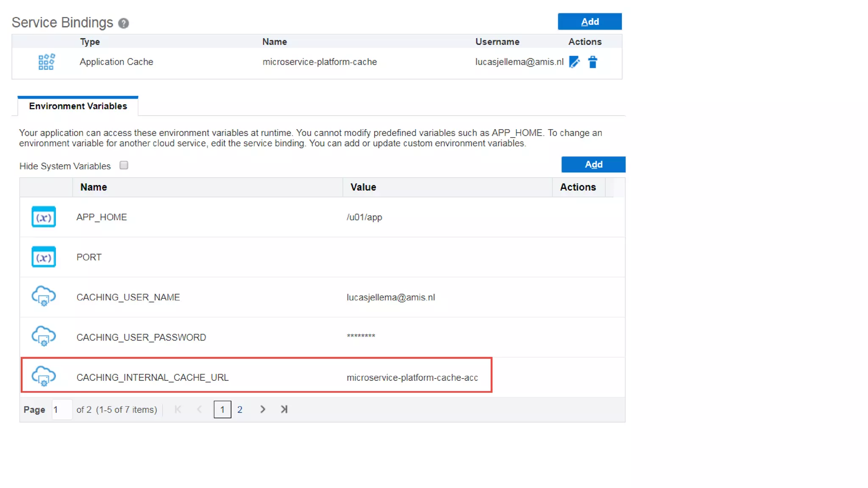Image resolution: width=868 pixels, height=488 pixels.
Task: Click the Service Bindings help question mark icon
Action: coord(123,23)
